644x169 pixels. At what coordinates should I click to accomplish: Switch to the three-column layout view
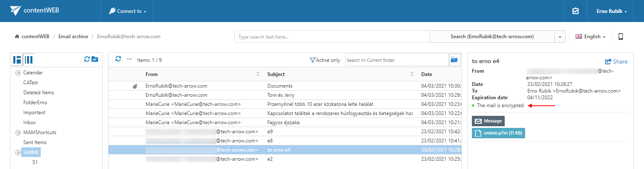point(29,60)
